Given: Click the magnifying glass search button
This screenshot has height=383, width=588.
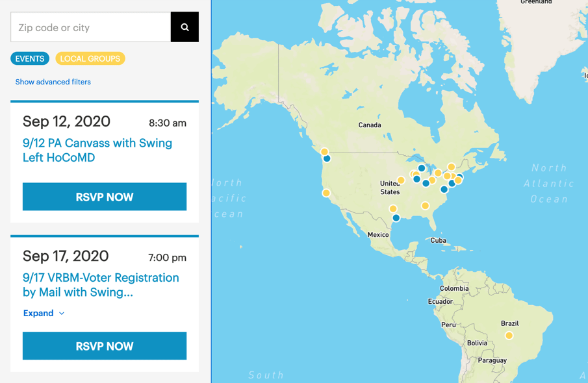Looking at the screenshot, I should click(x=185, y=27).
